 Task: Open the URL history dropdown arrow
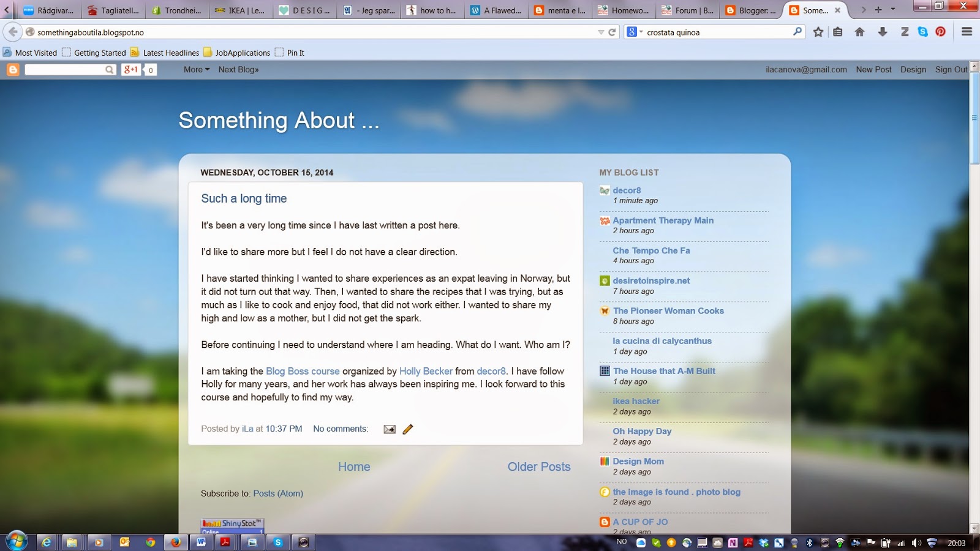601,32
